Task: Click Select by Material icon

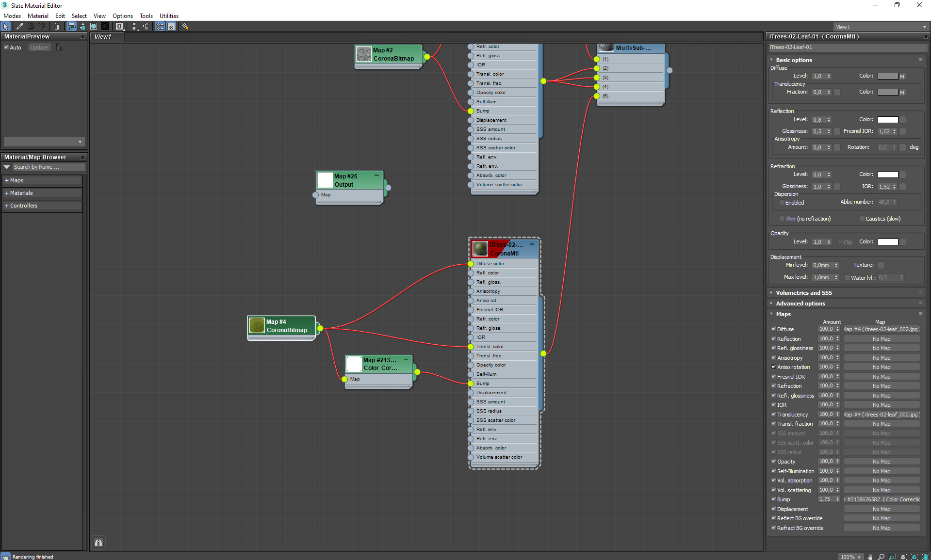Action: coord(185,27)
